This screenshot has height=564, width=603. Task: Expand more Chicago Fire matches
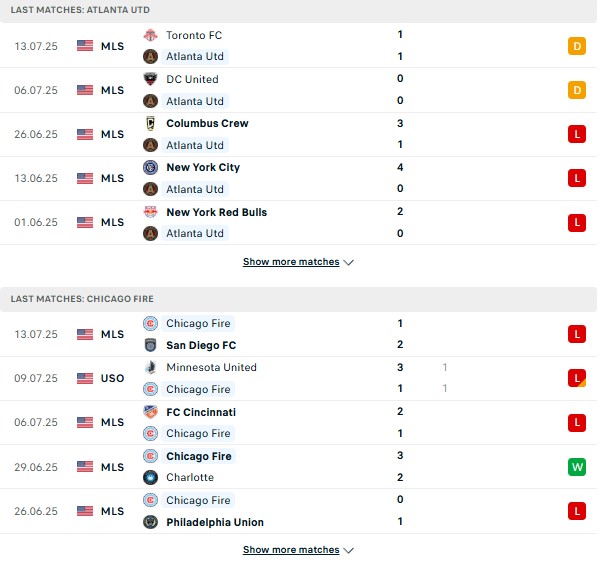tap(291, 550)
